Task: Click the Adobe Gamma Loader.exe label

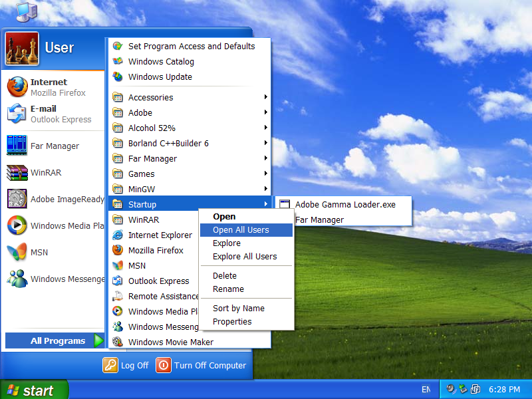Action: pos(345,205)
